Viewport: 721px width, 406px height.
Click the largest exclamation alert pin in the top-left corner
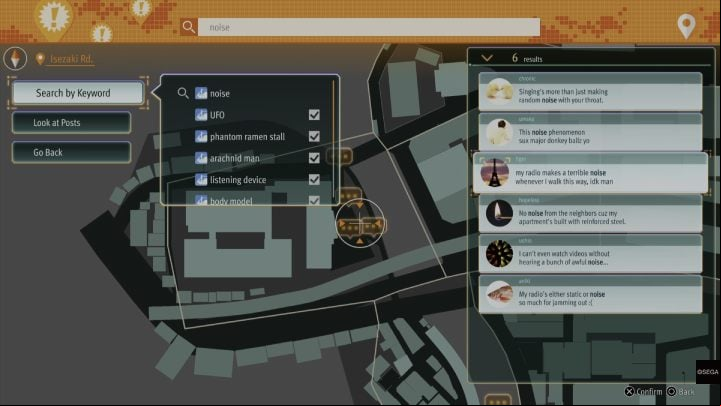[54, 17]
